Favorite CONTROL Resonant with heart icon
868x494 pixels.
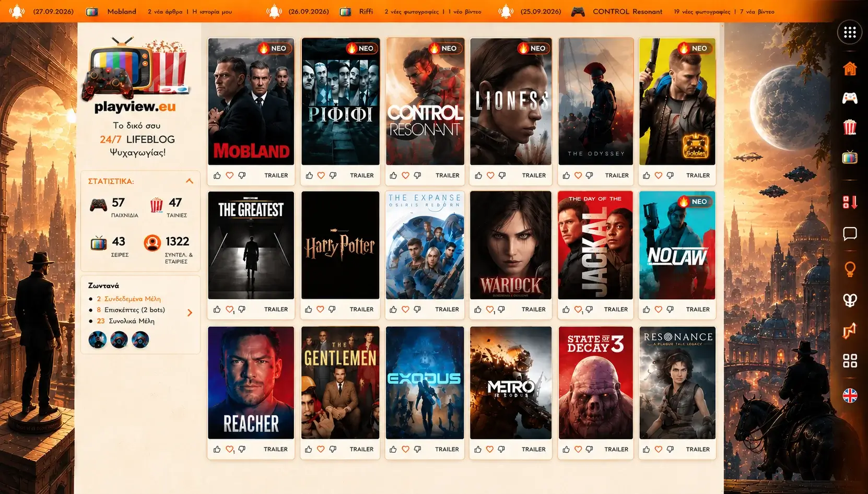405,175
